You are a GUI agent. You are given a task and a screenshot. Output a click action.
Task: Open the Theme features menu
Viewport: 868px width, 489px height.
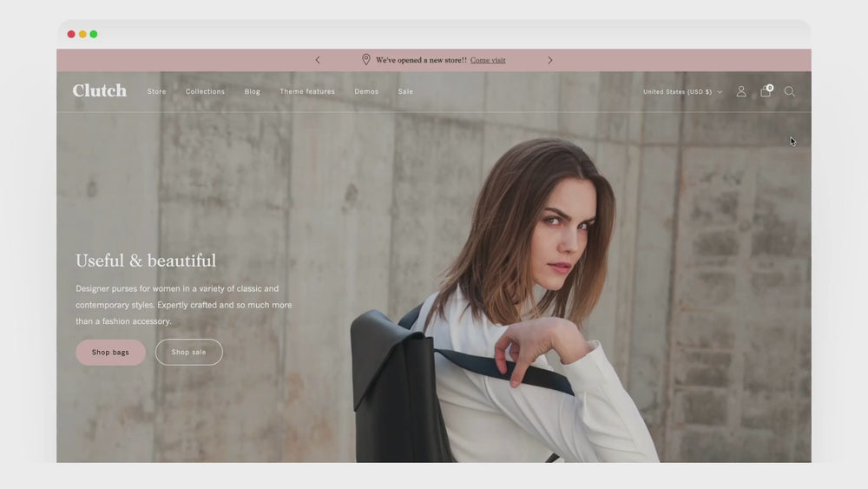pyautogui.click(x=307, y=92)
